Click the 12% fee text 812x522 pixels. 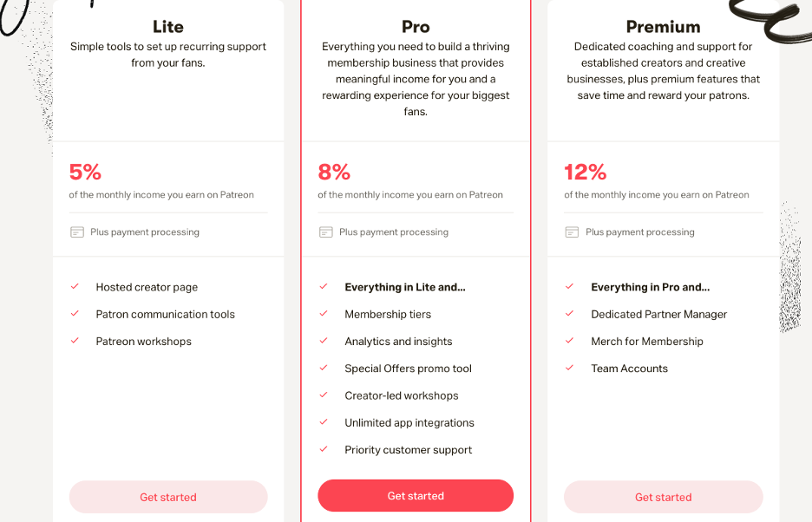coord(586,172)
